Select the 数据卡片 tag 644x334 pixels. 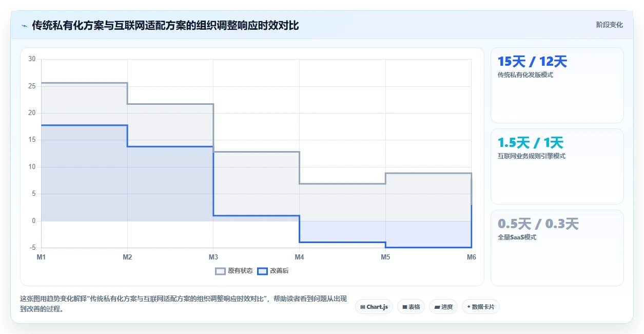pos(480,307)
